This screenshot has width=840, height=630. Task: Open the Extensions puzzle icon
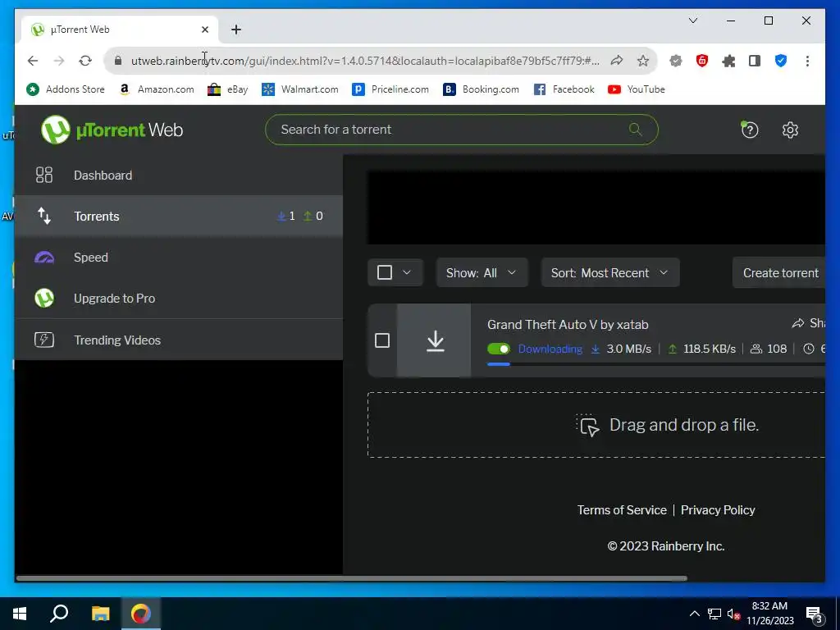(x=728, y=61)
